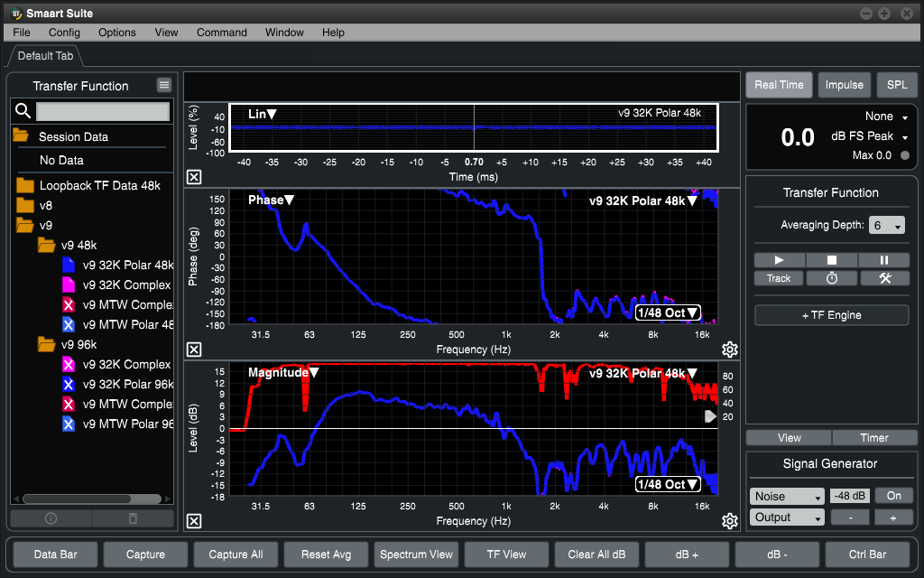Open the 1/48 Oct smoothing dropdown in Magnitude plot
The width and height of the screenshot is (924, 578).
(668, 484)
